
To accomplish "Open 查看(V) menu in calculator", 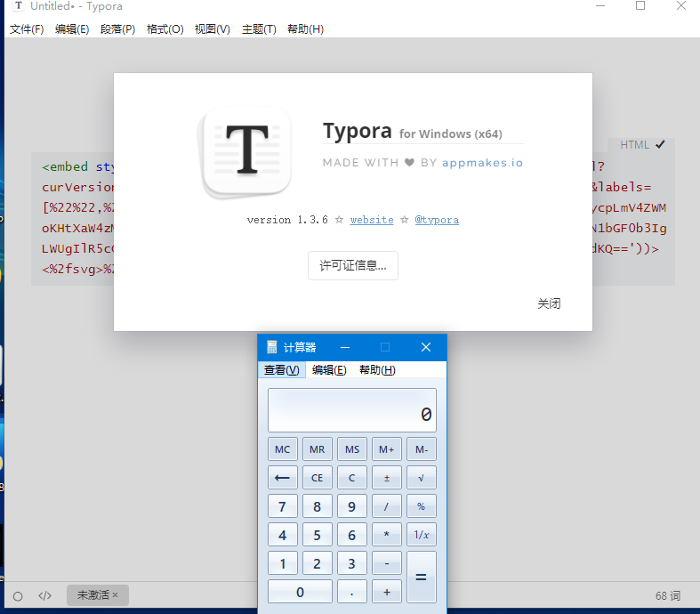I will 282,370.
